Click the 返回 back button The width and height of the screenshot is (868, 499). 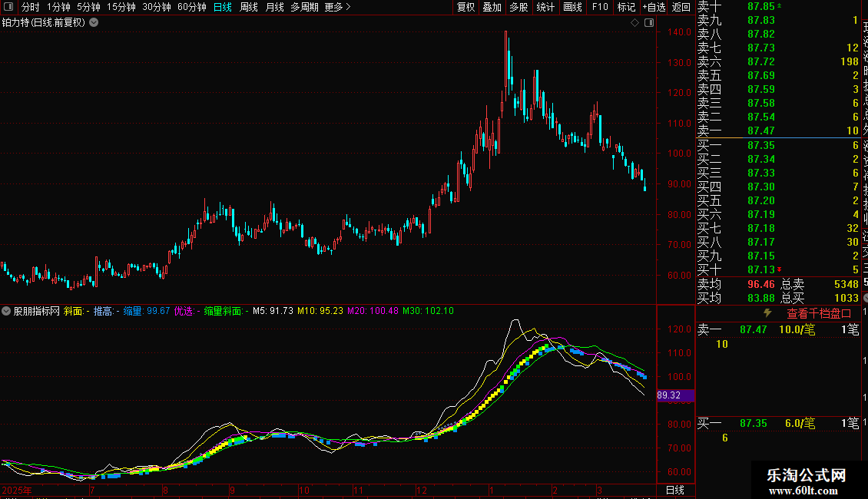tap(681, 7)
